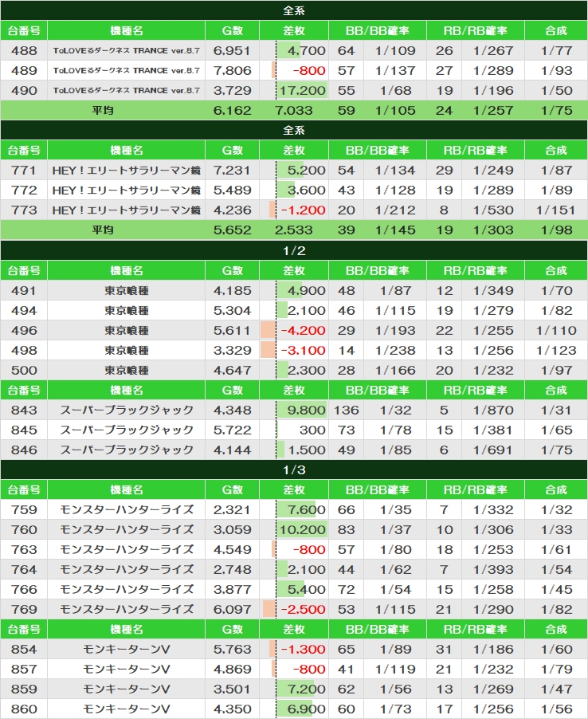
Task: Select machine number 857
Action: (x=24, y=670)
